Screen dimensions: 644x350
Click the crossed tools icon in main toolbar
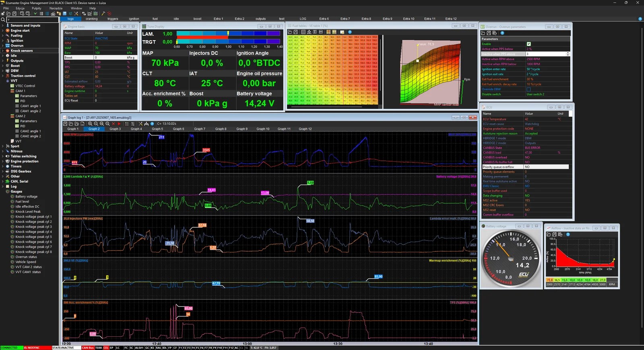click(x=76, y=14)
